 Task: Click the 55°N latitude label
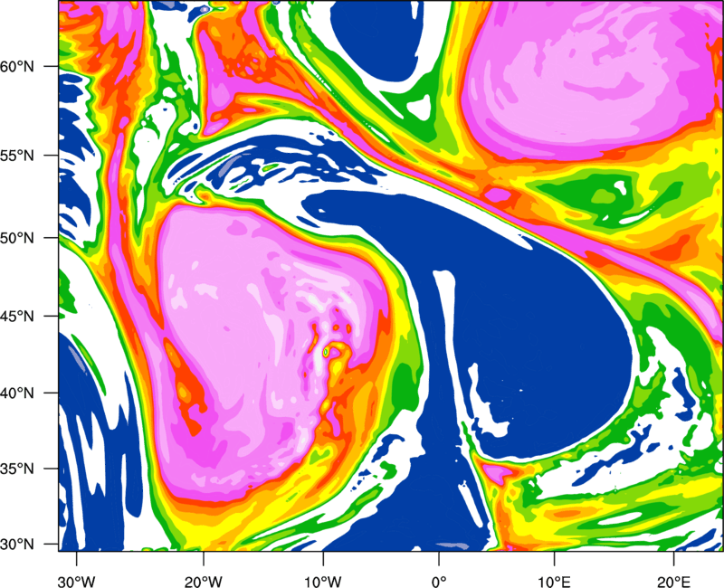click(17, 156)
